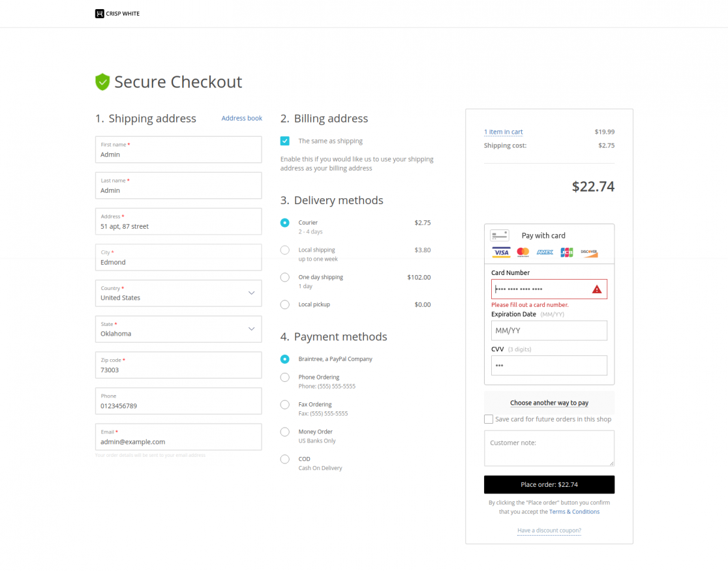Select the AMEX card icon
Screen dimensions: 728x571
(545, 252)
